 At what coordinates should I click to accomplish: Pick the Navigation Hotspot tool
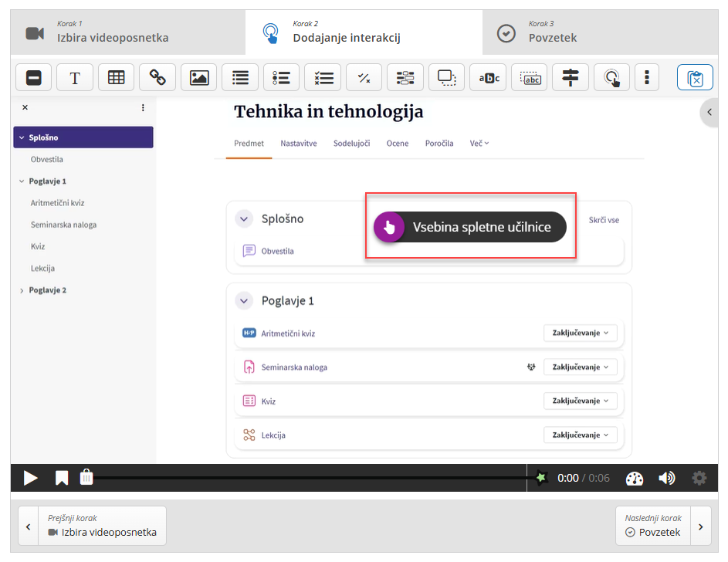611,77
